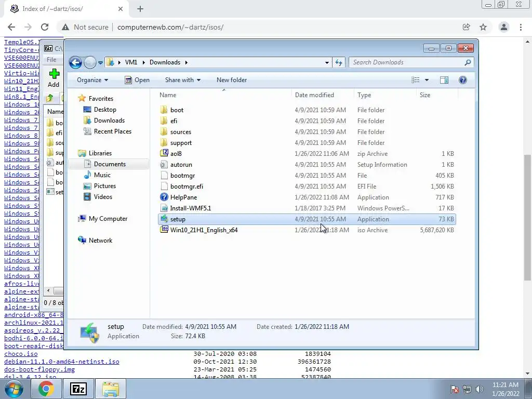Click the share page icon in Chrome

coord(466,27)
